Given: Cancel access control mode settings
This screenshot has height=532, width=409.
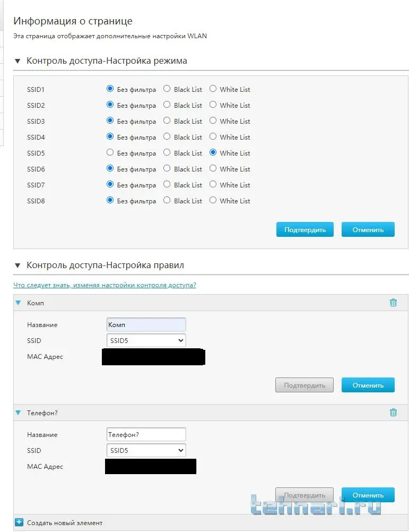Looking at the screenshot, I should (x=368, y=229).
